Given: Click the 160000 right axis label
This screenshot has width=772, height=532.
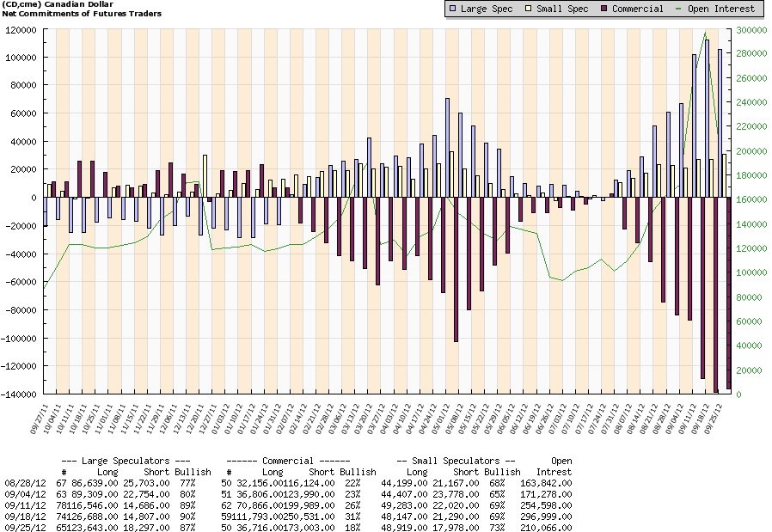Looking at the screenshot, I should tap(751, 199).
